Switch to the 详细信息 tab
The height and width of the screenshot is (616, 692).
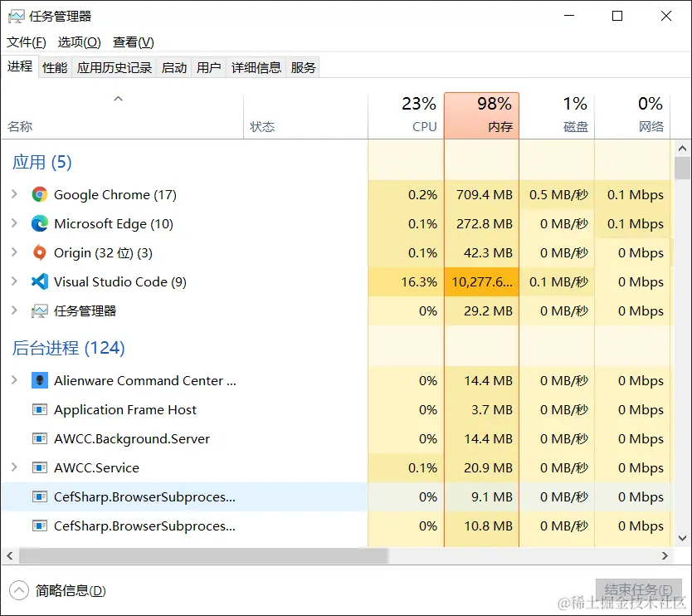256,67
